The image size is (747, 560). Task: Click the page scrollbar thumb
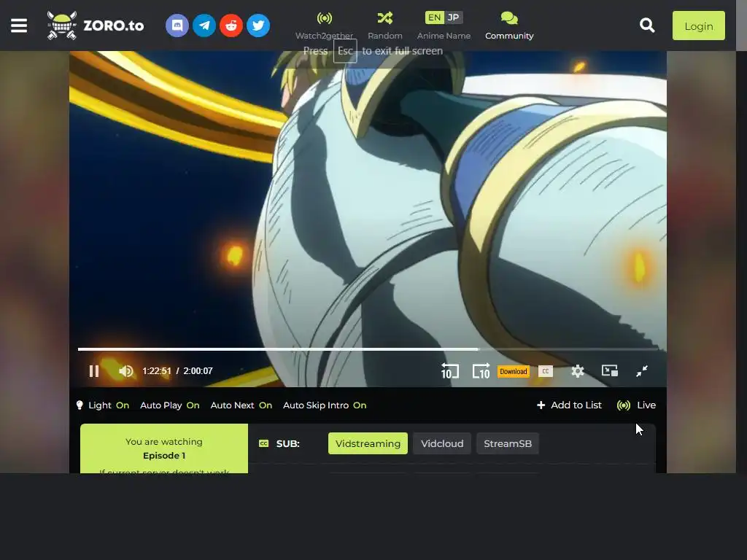[741, 26]
